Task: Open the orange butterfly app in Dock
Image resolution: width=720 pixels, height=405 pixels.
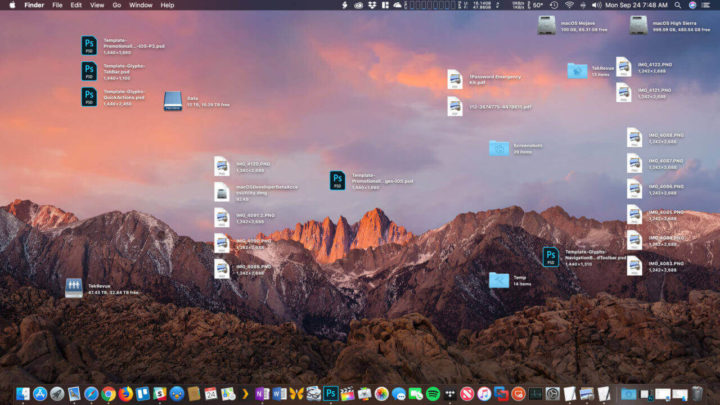Action: [x=296, y=394]
